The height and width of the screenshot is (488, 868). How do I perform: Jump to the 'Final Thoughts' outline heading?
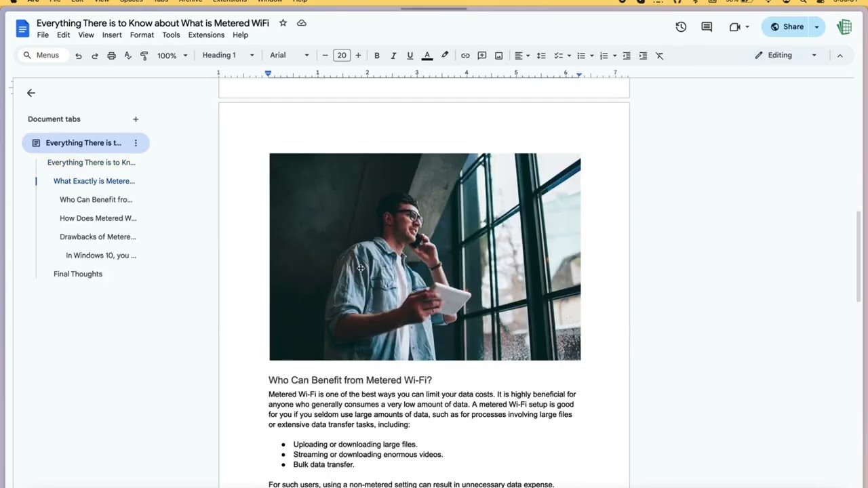[78, 274]
